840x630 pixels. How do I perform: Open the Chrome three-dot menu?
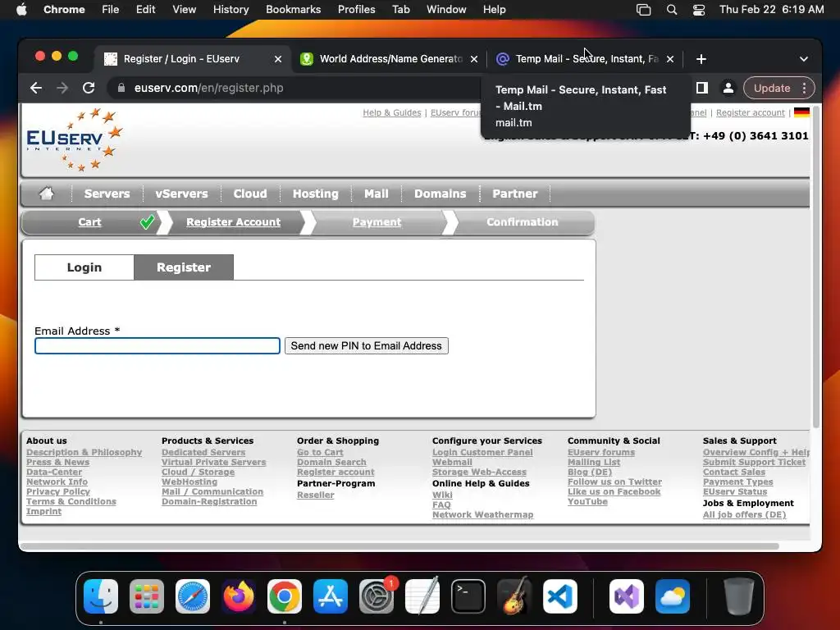click(x=804, y=88)
